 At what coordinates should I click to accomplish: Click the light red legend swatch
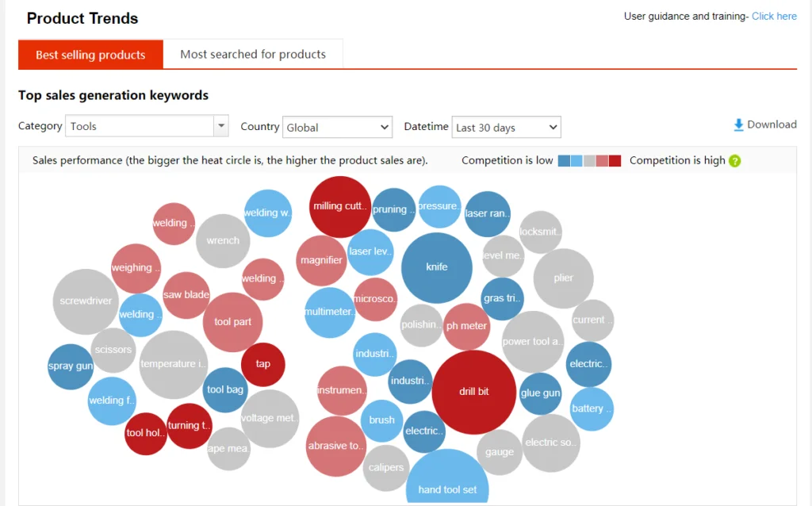602,161
